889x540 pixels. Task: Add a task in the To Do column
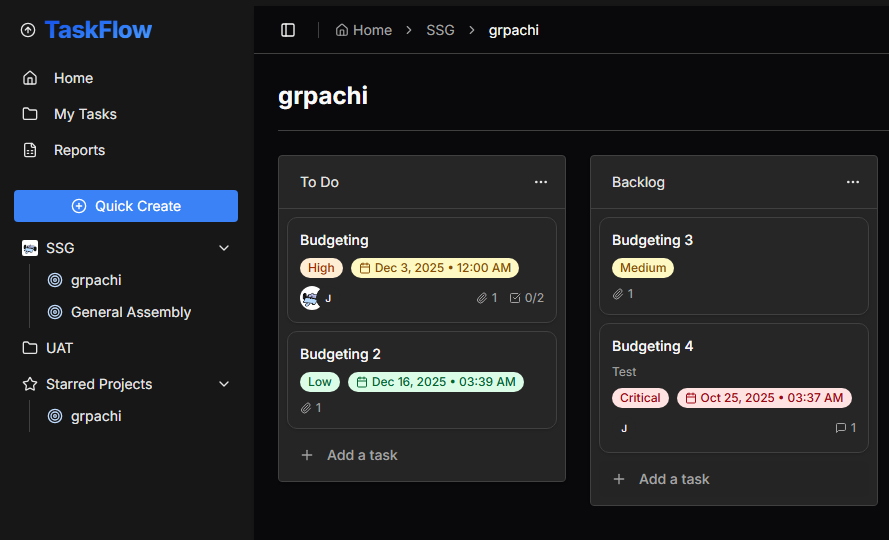tap(350, 455)
